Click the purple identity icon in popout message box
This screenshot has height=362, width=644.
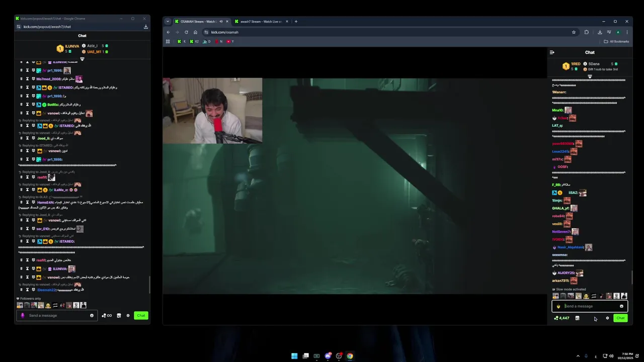coord(22,315)
